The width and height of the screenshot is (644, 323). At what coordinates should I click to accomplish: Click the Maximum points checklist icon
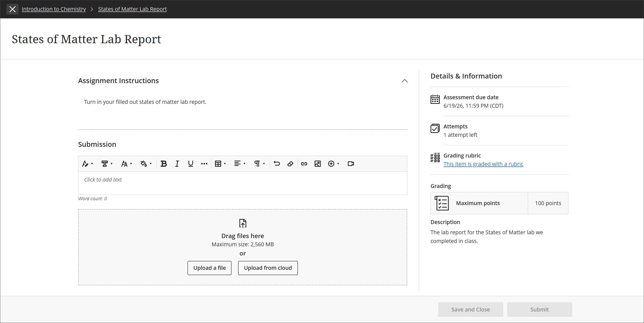tap(442, 203)
